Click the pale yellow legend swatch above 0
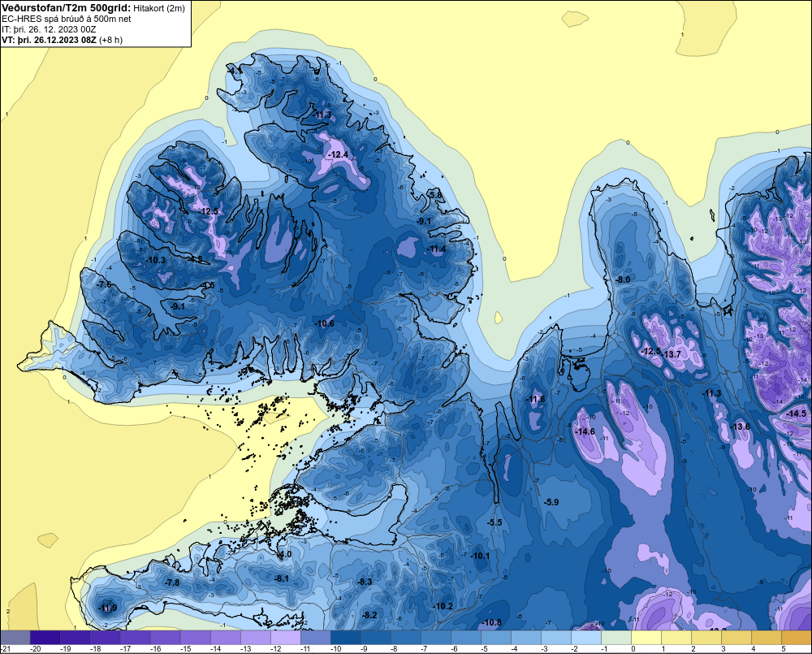The width and height of the screenshot is (812, 654). point(646,638)
